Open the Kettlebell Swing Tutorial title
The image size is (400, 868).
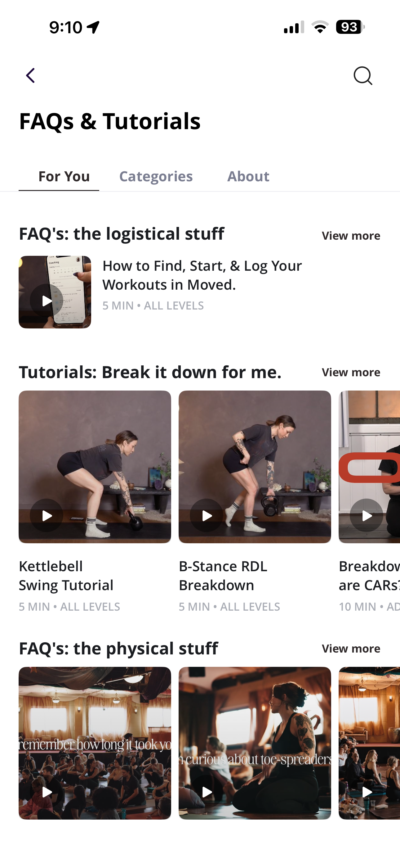[66, 576]
